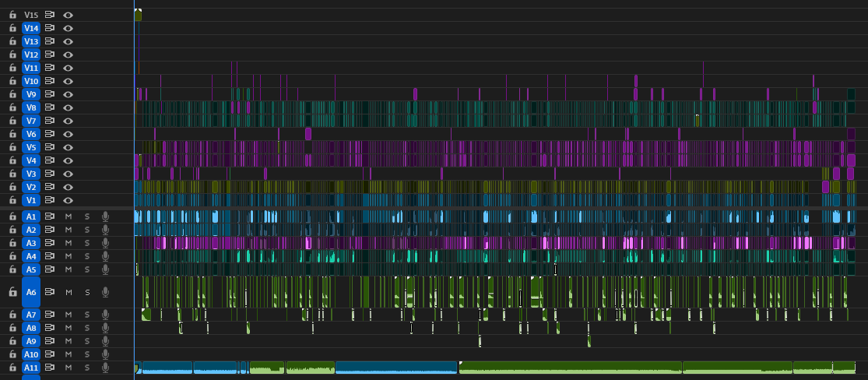
Task: Lock video track V9
Action: click(12, 94)
